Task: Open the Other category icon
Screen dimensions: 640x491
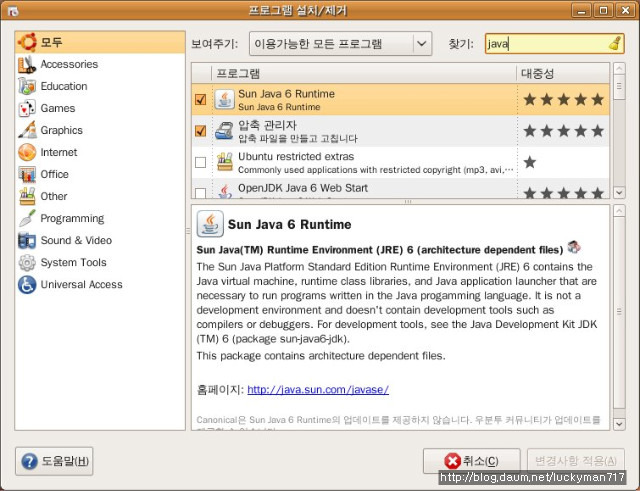Action: [x=27, y=196]
